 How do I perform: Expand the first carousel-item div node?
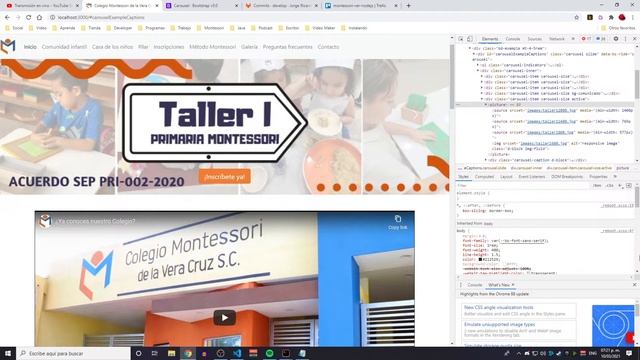pos(482,76)
